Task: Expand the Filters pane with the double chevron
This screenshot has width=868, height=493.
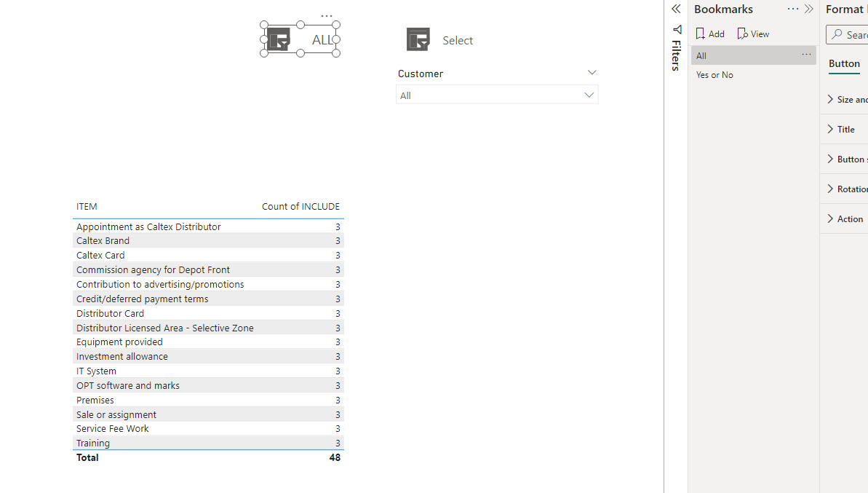Action: [676, 9]
